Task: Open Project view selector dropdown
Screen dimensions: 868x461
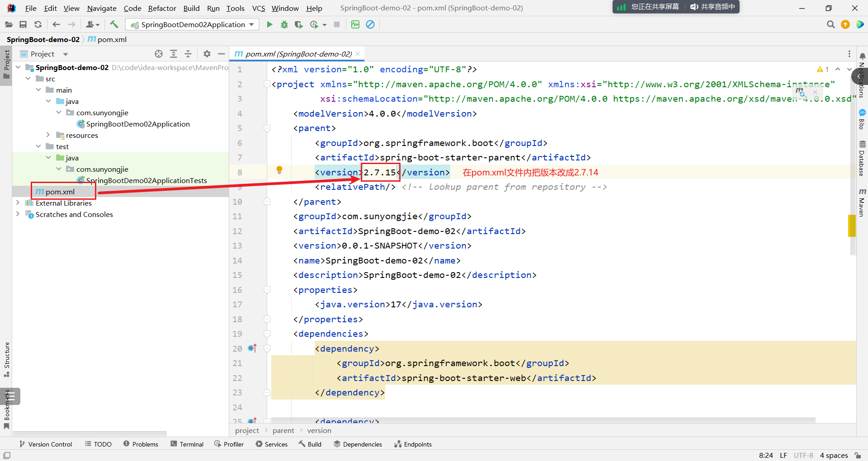Action: (x=66, y=54)
